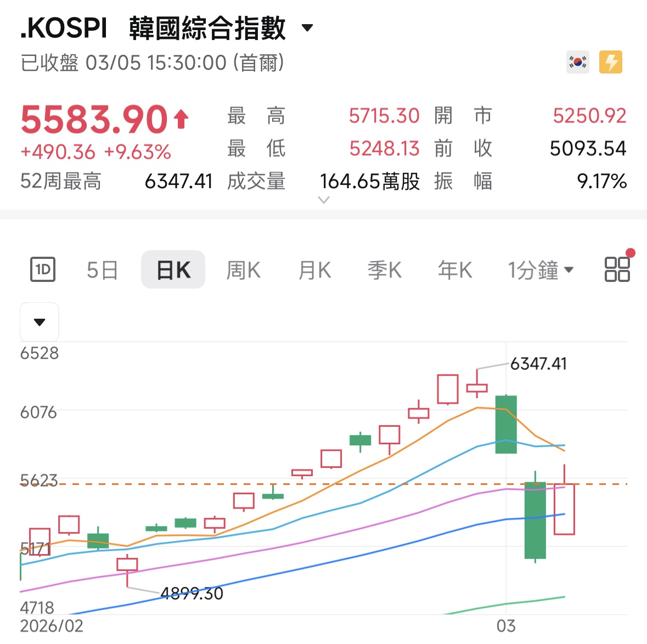Tap the yellow lightning bolt icon
Image resolution: width=647 pixels, height=644 pixels.
tap(611, 63)
